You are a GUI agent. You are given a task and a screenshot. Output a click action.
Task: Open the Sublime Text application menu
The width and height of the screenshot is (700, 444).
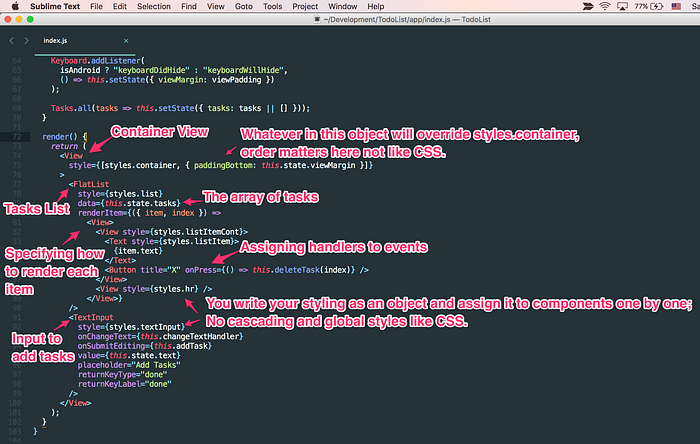click(x=55, y=6)
